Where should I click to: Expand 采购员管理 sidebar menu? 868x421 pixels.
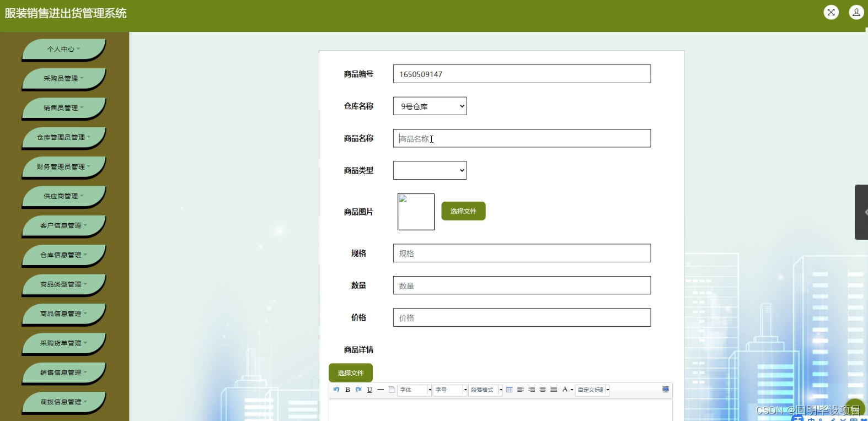[63, 78]
